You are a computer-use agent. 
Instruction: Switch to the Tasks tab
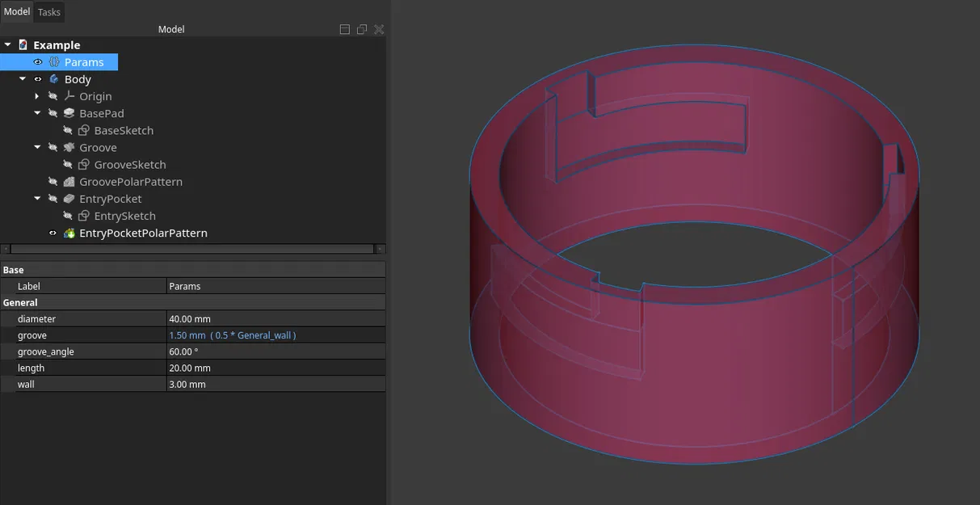pos(48,11)
